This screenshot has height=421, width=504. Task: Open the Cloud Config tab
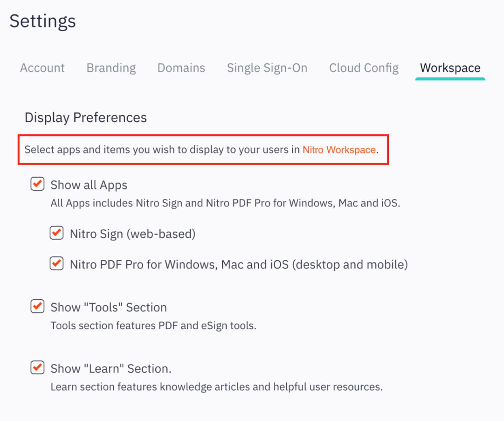pyautogui.click(x=364, y=68)
